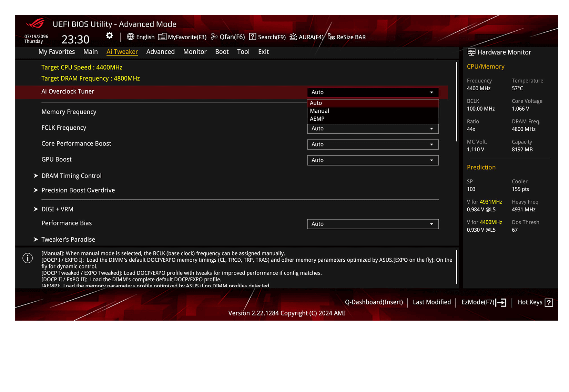Click the English language globe icon

[130, 37]
